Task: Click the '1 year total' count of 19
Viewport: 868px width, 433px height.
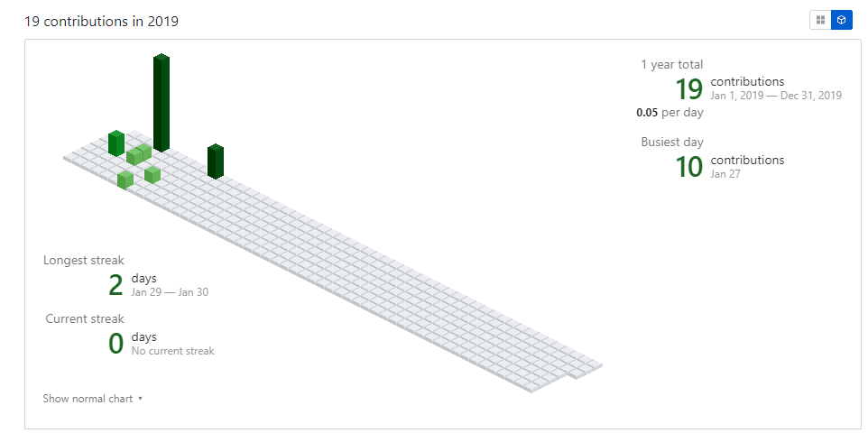Action: 688,88
